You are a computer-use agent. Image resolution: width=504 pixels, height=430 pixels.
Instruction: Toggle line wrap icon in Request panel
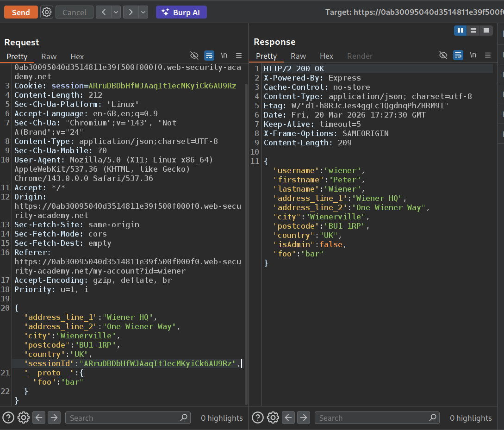pyautogui.click(x=209, y=56)
